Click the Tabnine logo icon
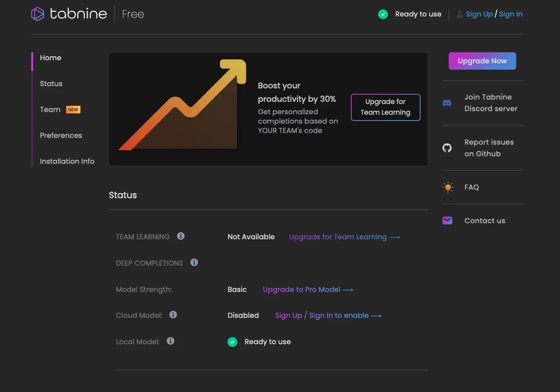Screen dimensions: 560x392 38,14
